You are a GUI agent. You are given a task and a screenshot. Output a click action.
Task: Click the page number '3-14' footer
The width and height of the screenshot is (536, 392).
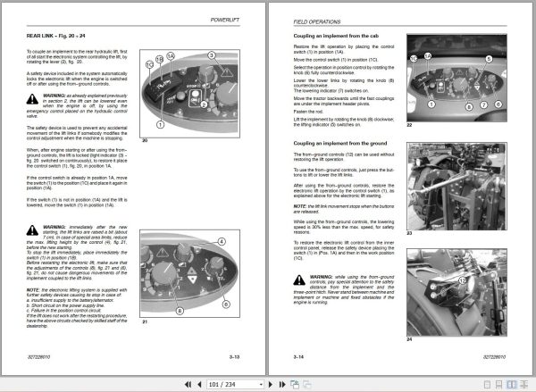click(x=298, y=357)
